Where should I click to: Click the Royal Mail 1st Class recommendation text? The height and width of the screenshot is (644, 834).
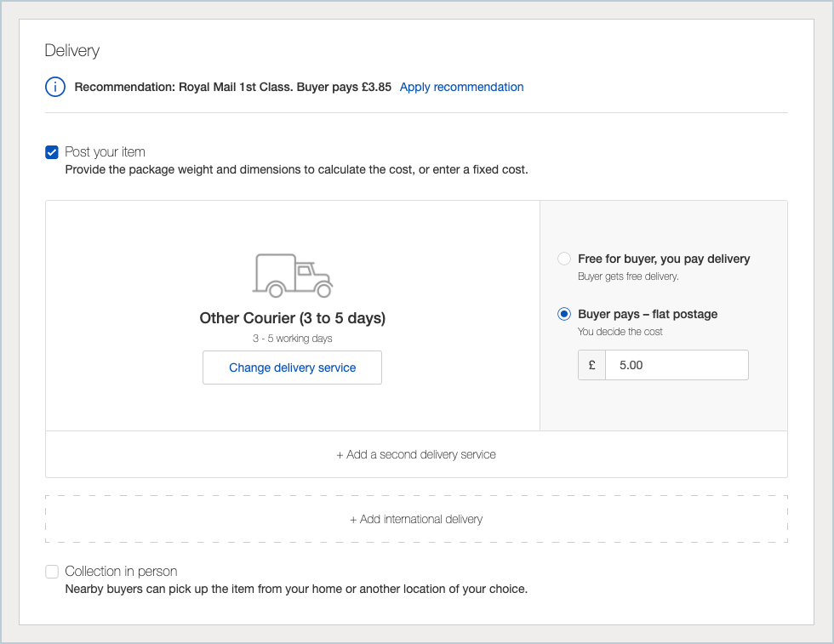[232, 87]
